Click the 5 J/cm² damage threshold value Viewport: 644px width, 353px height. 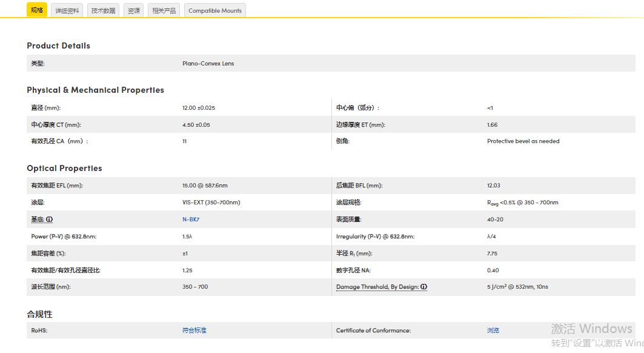pyautogui.click(x=517, y=287)
